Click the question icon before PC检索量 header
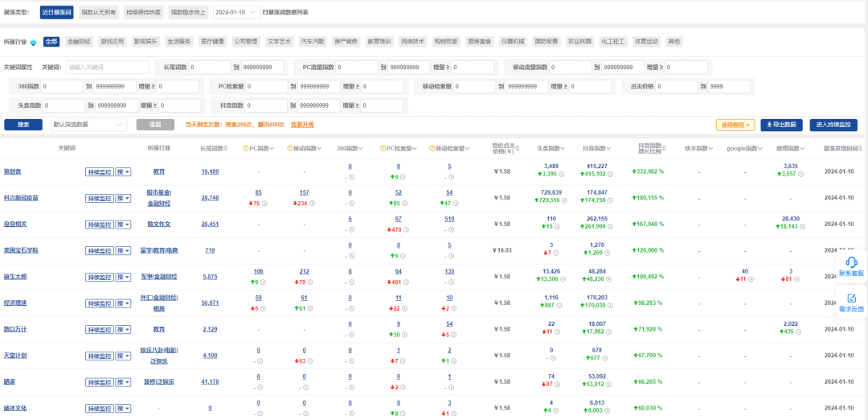Image resolution: width=868 pixels, height=420 pixels. click(x=383, y=149)
